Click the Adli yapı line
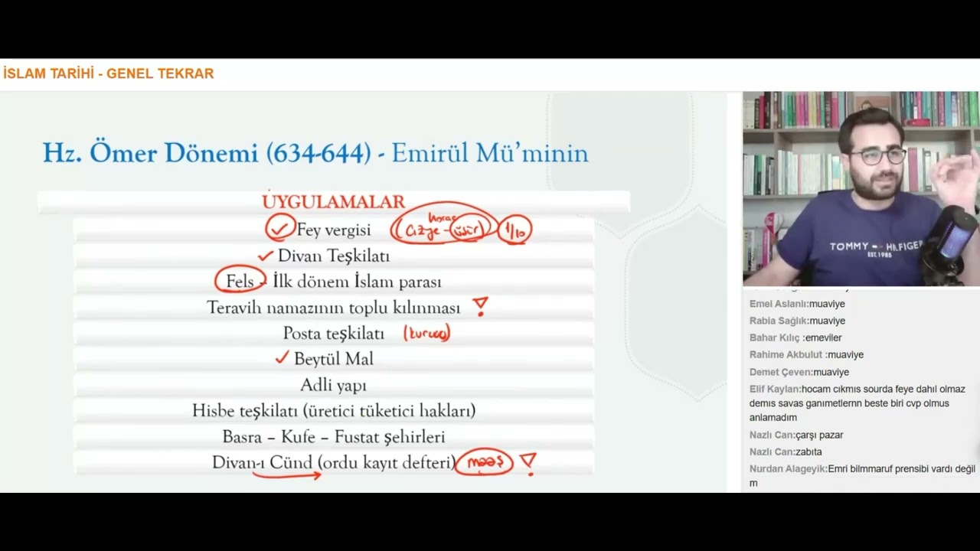 tap(333, 385)
